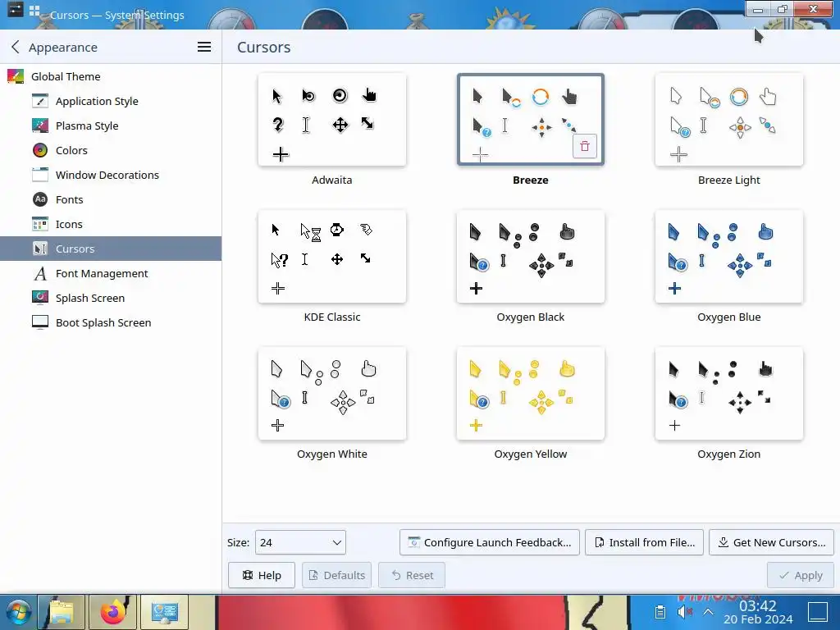The image size is (840, 630).
Task: Click the Defaults button
Action: [337, 575]
